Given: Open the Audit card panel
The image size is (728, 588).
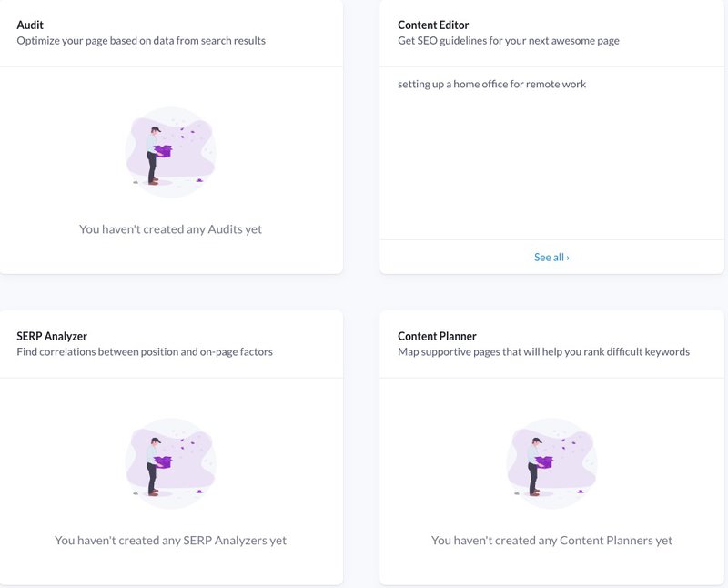Looking at the screenshot, I should [x=171, y=137].
